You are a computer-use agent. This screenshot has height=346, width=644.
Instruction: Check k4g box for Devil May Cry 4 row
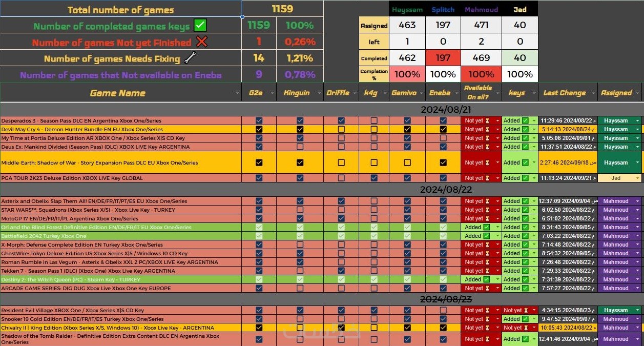374,129
